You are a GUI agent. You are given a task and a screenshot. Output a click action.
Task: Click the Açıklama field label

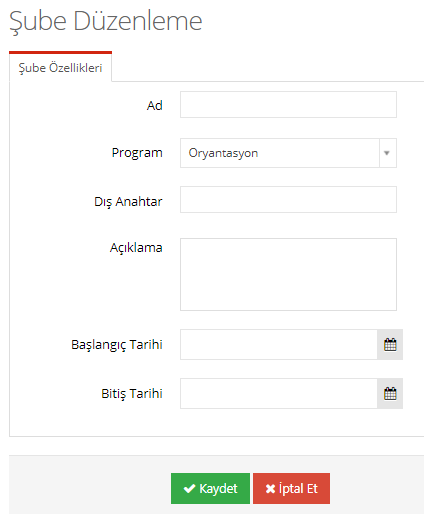(x=136, y=248)
